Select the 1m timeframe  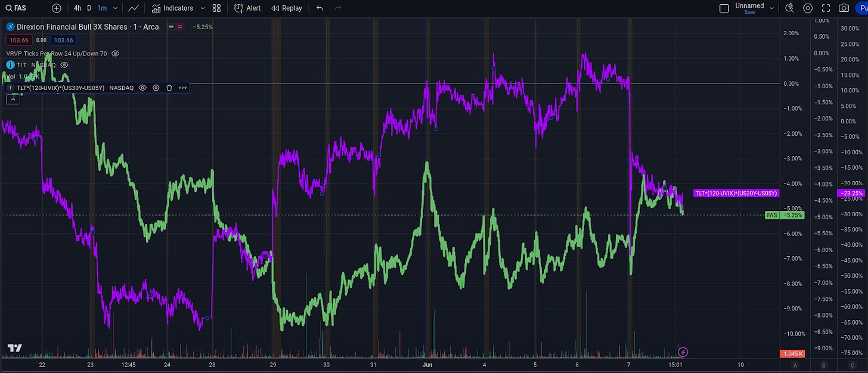(102, 8)
